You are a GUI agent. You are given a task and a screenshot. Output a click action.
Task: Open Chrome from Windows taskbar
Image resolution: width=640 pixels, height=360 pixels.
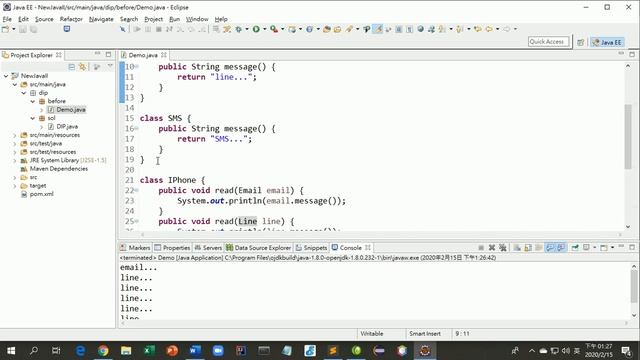(x=103, y=351)
